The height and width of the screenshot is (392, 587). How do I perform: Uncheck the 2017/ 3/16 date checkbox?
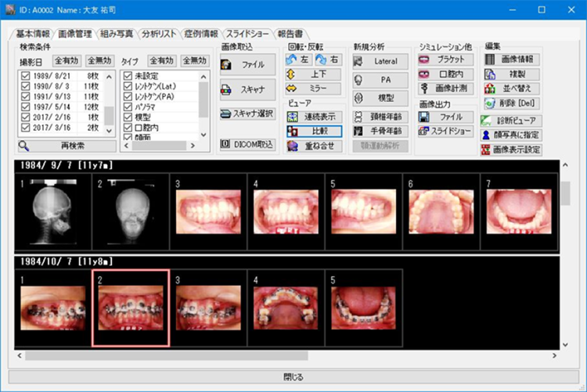click(25, 126)
